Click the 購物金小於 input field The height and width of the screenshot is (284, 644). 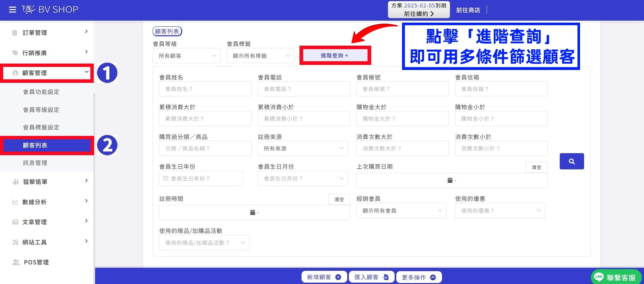501,119
